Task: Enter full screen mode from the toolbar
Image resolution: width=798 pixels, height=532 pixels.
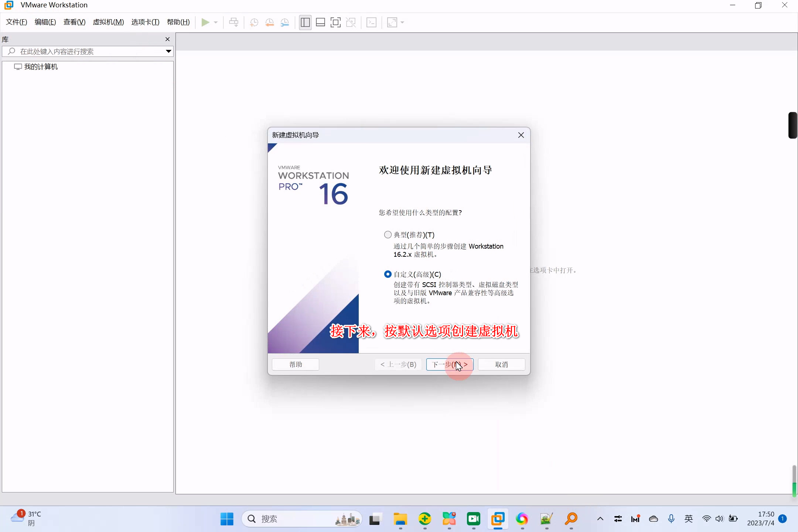Action: pos(335,22)
